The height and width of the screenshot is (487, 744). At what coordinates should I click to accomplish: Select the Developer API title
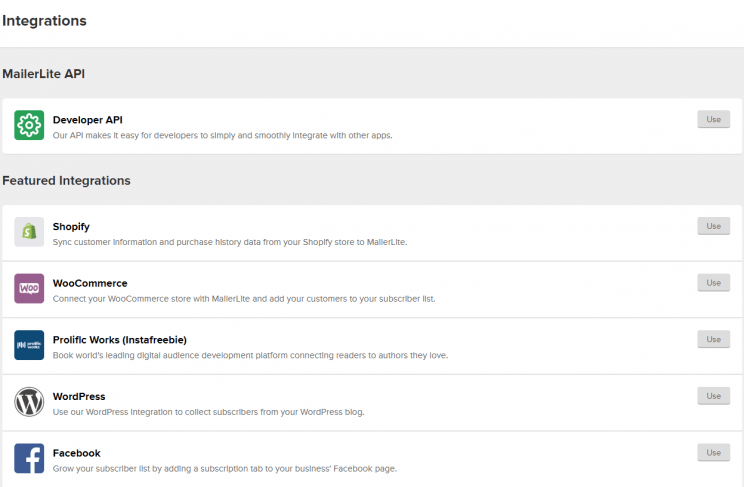click(x=88, y=120)
